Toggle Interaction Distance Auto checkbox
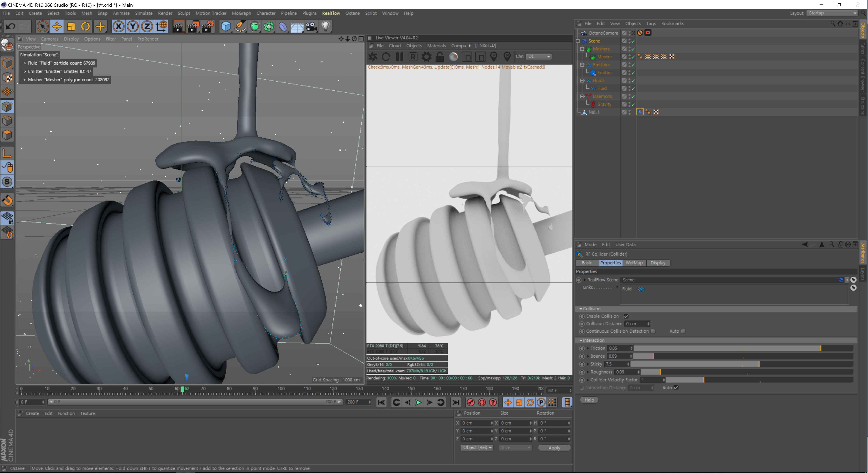Viewport: 868px width, 473px height. pos(676,388)
